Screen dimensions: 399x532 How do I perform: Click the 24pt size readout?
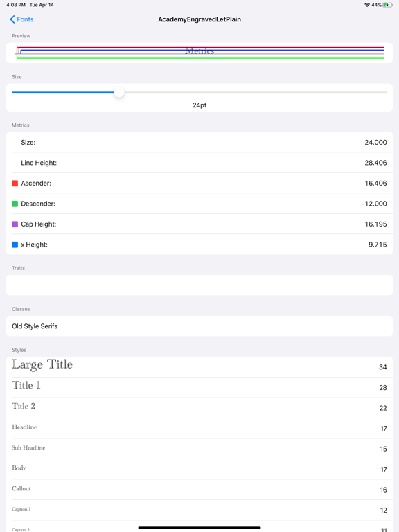[199, 105]
